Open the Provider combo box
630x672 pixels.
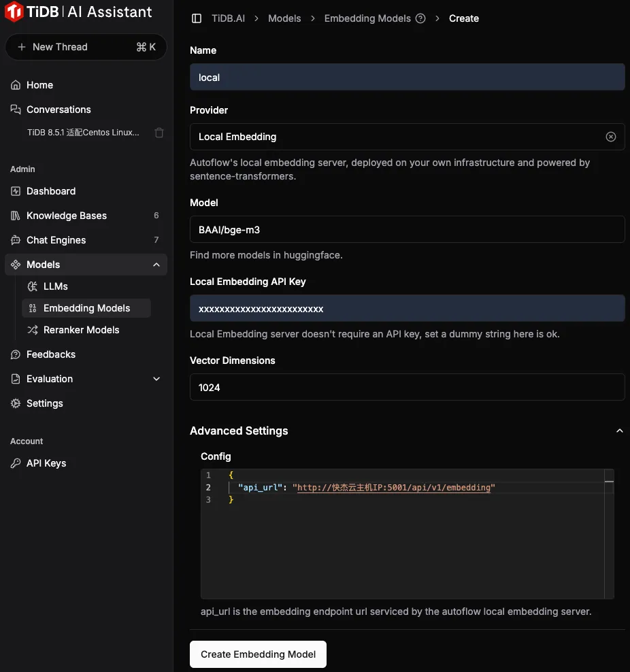[x=395, y=137]
